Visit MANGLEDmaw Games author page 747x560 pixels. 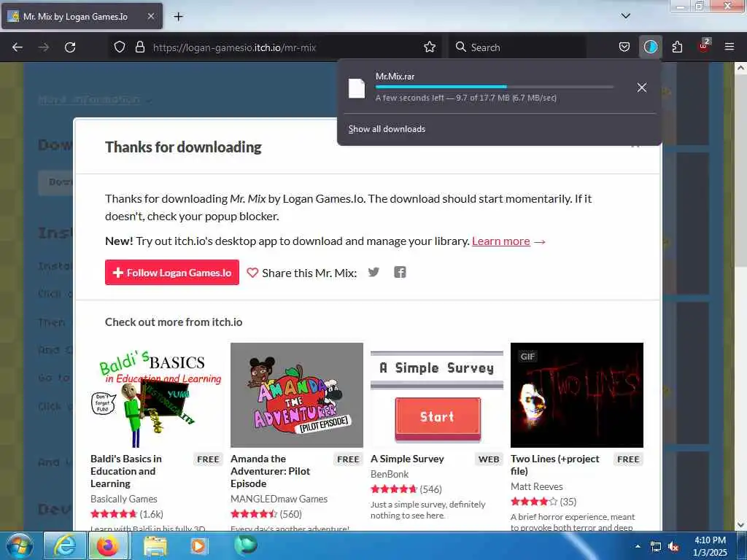click(x=279, y=499)
